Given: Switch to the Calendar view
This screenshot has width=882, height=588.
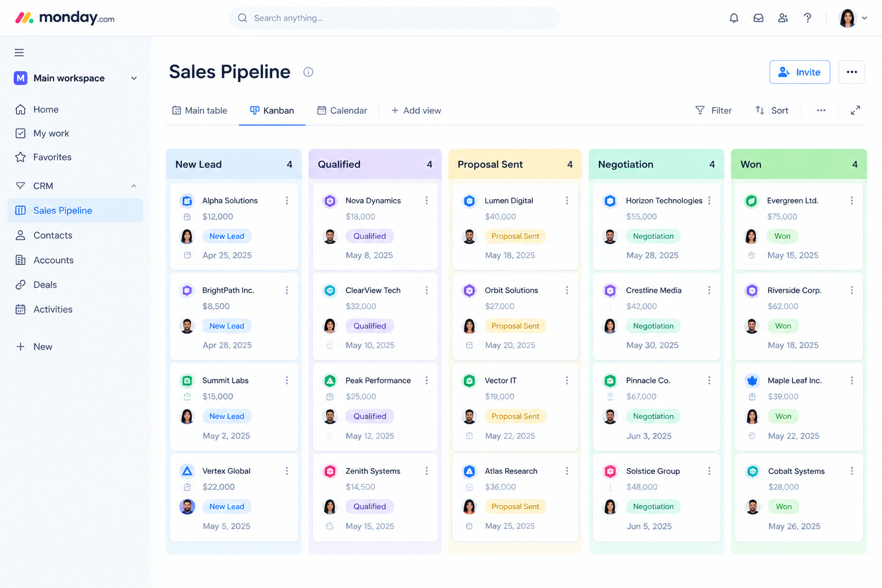Looking at the screenshot, I should [x=342, y=110].
